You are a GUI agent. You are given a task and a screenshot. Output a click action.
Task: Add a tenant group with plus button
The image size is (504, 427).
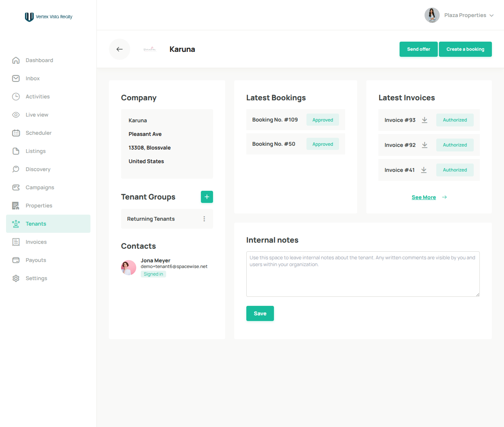207,197
